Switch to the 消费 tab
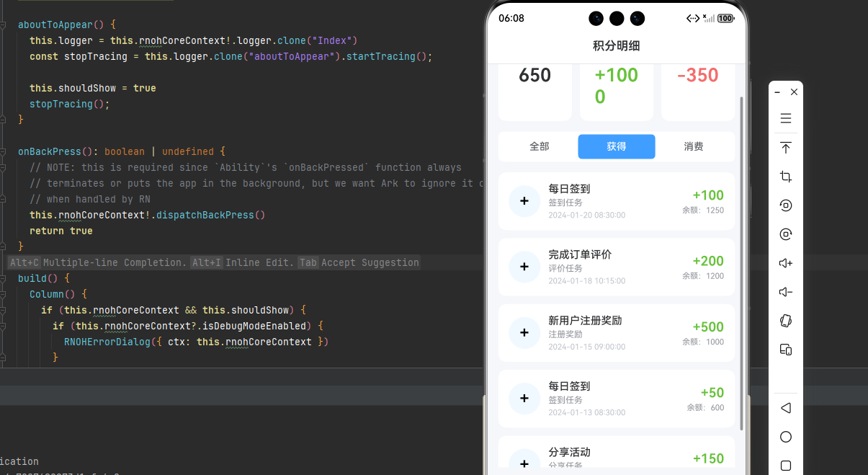Image resolution: width=868 pixels, height=475 pixels. pyautogui.click(x=694, y=146)
